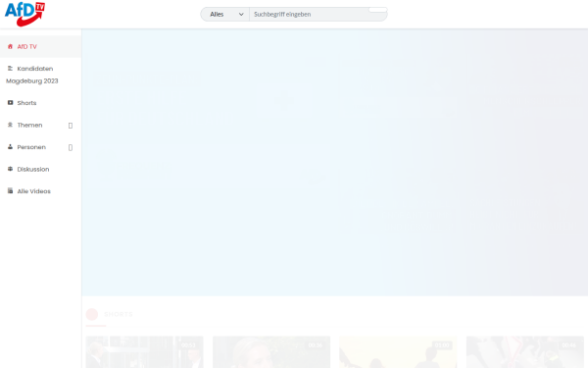Click the SHORTS section heading

(119, 314)
